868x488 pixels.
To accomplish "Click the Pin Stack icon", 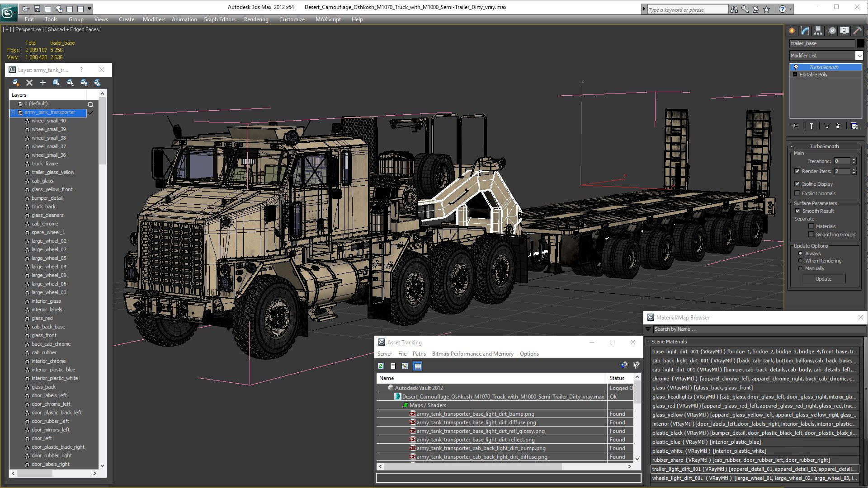I will point(796,126).
